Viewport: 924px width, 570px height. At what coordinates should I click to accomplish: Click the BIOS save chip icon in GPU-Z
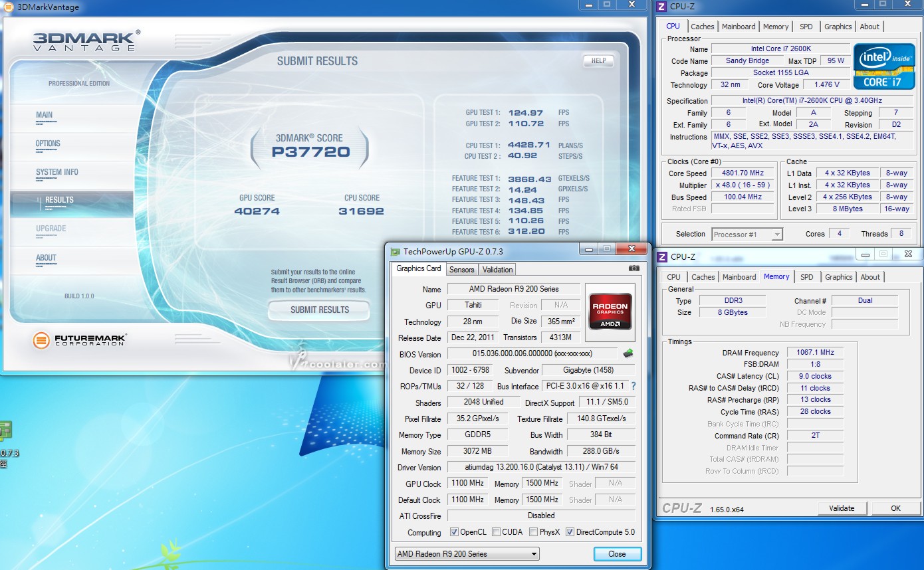[x=628, y=353]
